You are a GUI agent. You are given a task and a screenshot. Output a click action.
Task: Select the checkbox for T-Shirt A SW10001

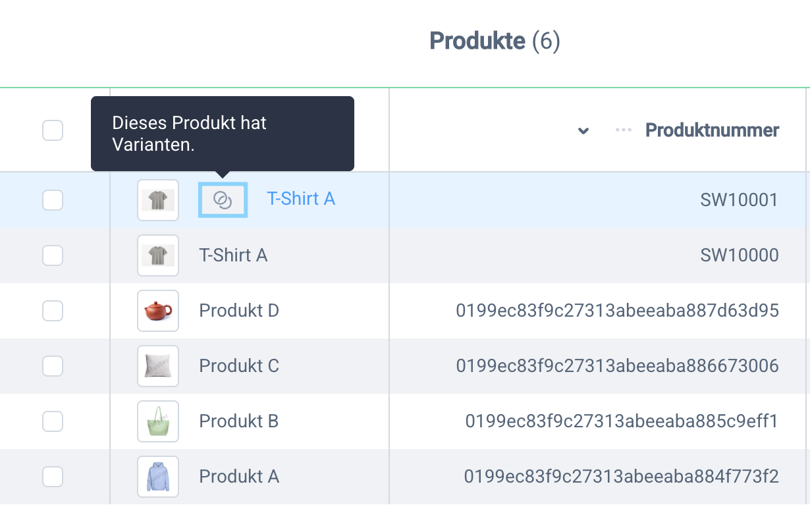pyautogui.click(x=53, y=199)
